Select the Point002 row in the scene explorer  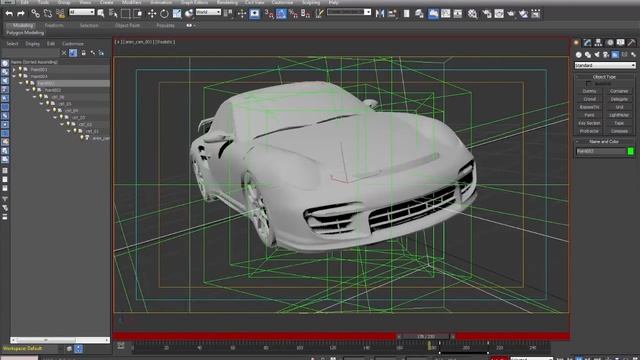[53, 90]
